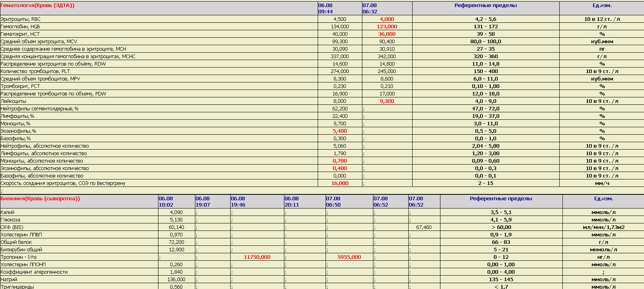Viewport: 644px width, 289px height.
Task: Click the biochemistry 06.08 19:46 column header
Action: [238, 201]
